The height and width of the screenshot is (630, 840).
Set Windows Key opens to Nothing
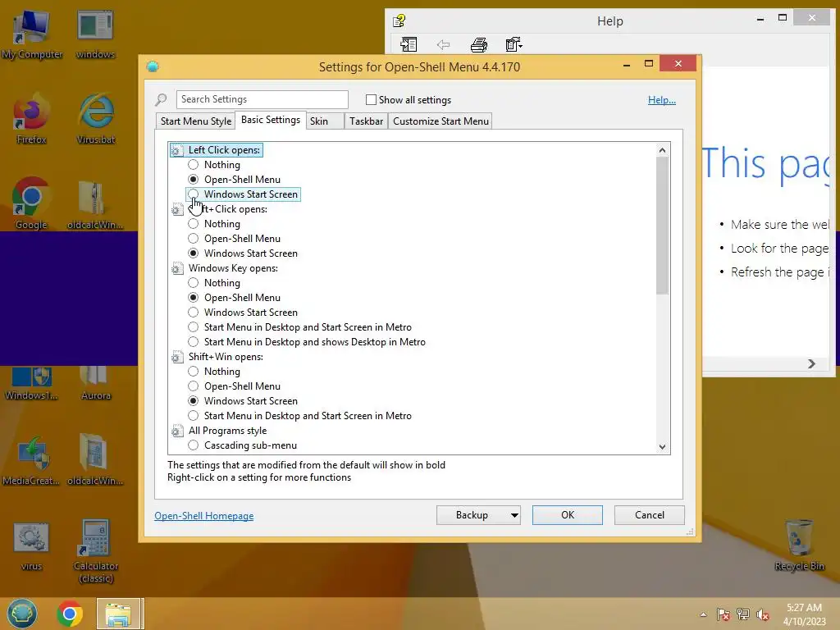pos(194,283)
